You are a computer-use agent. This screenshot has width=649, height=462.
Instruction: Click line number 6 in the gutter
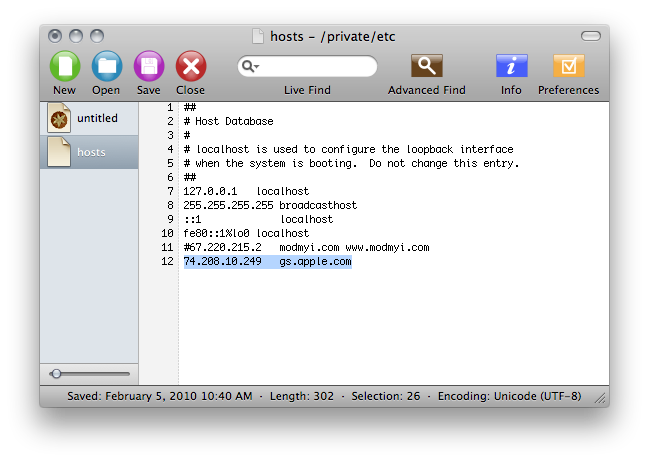pos(170,177)
